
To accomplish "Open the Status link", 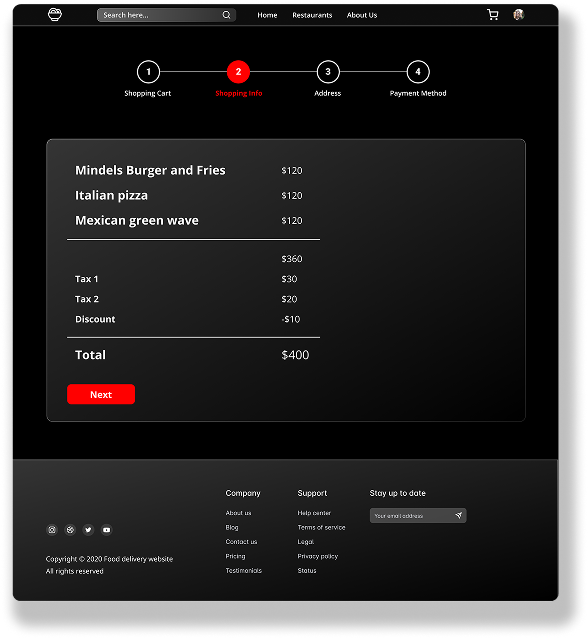I will point(307,571).
